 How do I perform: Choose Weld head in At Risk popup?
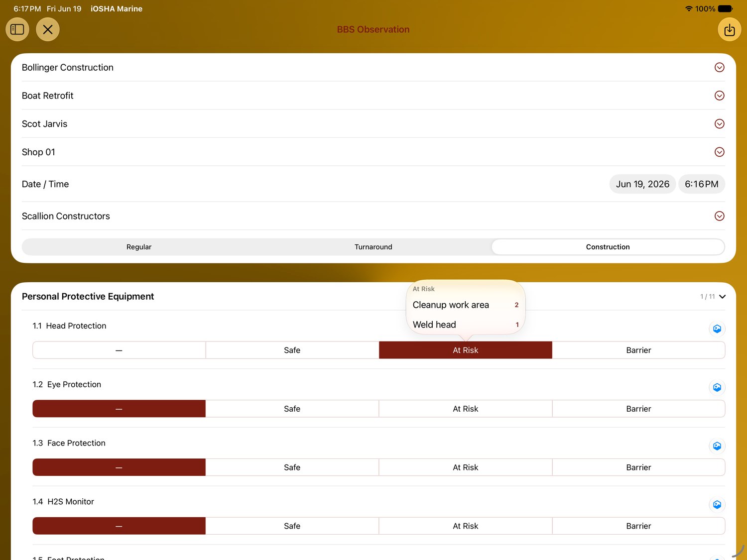click(x=466, y=325)
